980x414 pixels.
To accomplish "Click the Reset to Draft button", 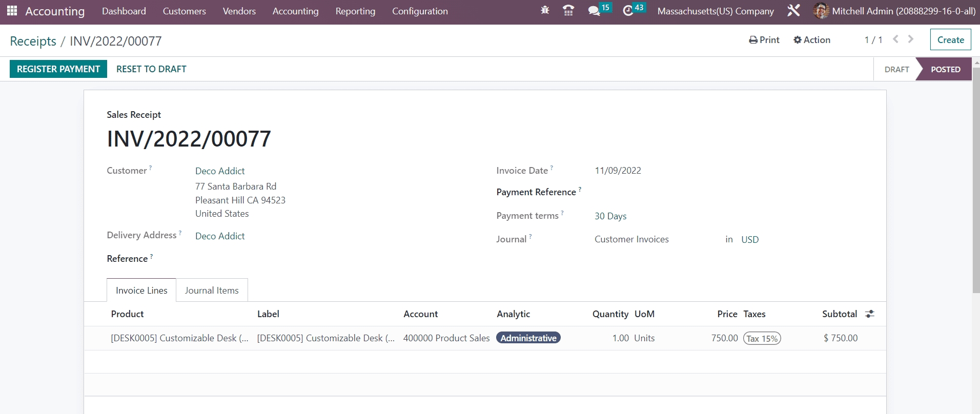I will pyautogui.click(x=151, y=69).
